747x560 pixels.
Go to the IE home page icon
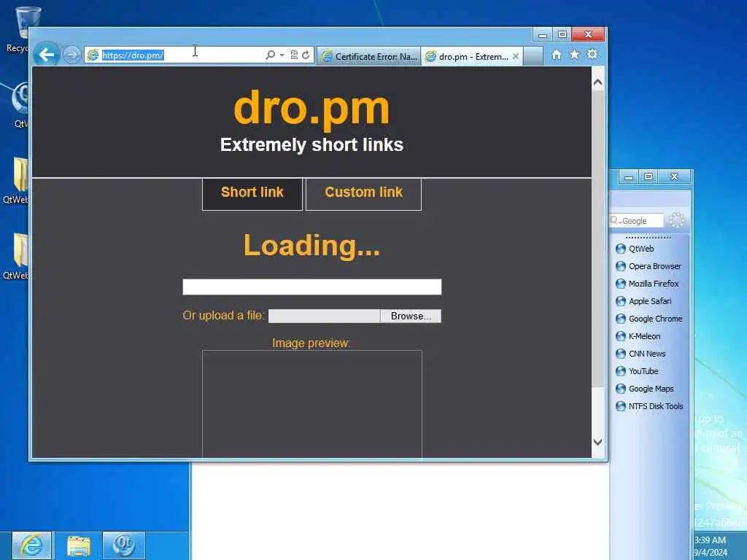click(x=557, y=55)
